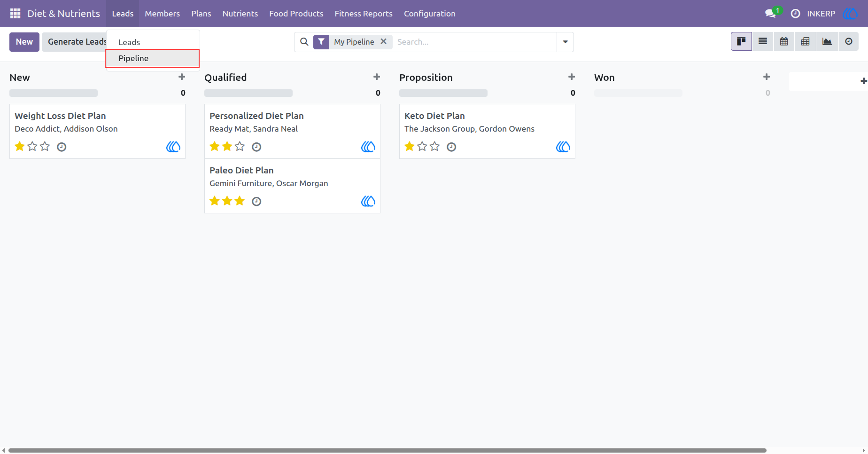This screenshot has height=454, width=868.
Task: Click the search magnifier icon
Action: 304,42
